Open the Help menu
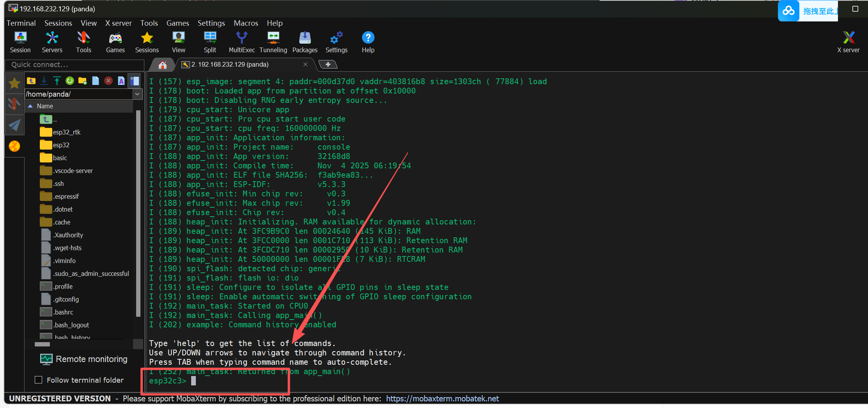 275,23
